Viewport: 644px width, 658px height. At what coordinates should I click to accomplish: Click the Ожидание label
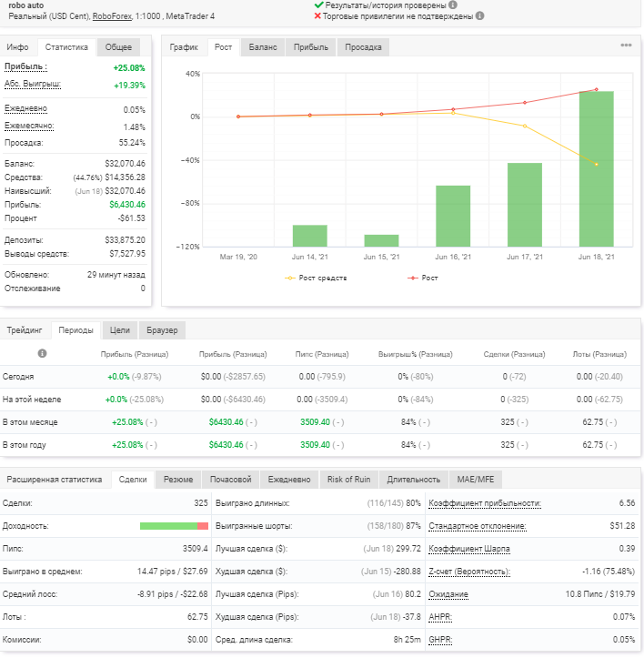click(x=448, y=594)
